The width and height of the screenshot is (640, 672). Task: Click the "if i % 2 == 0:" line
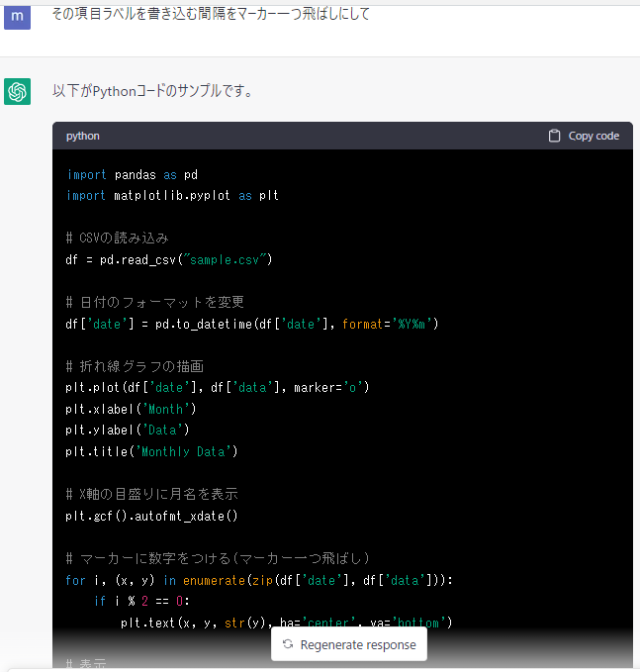point(141,601)
